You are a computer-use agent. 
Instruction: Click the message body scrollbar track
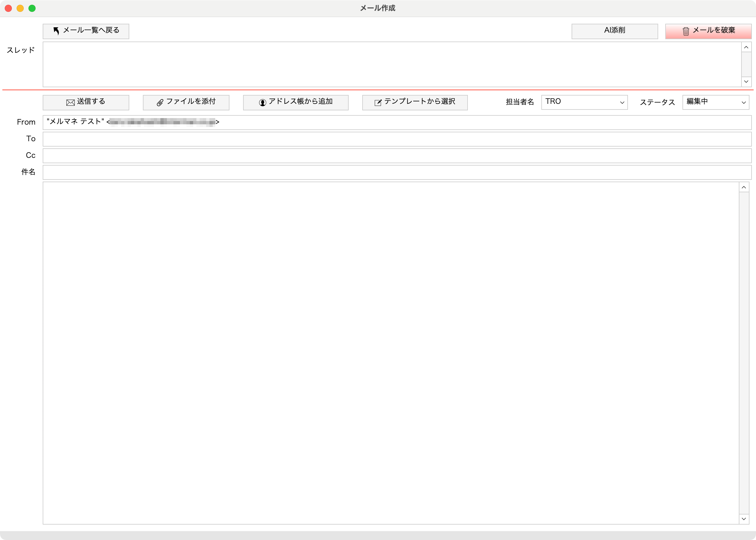click(x=744, y=353)
